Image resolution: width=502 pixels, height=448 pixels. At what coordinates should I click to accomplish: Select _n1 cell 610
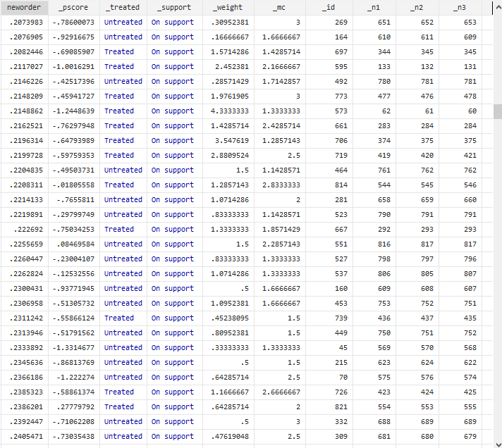[x=374, y=37]
